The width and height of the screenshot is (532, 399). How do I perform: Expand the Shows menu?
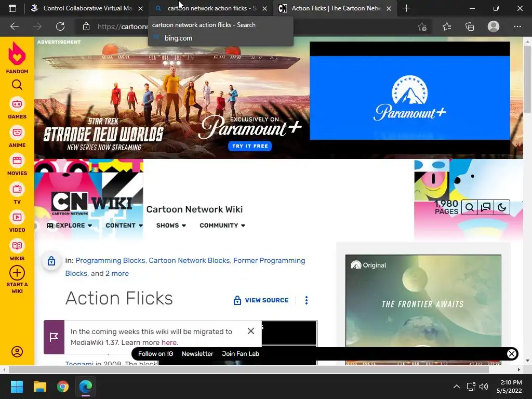(171, 225)
